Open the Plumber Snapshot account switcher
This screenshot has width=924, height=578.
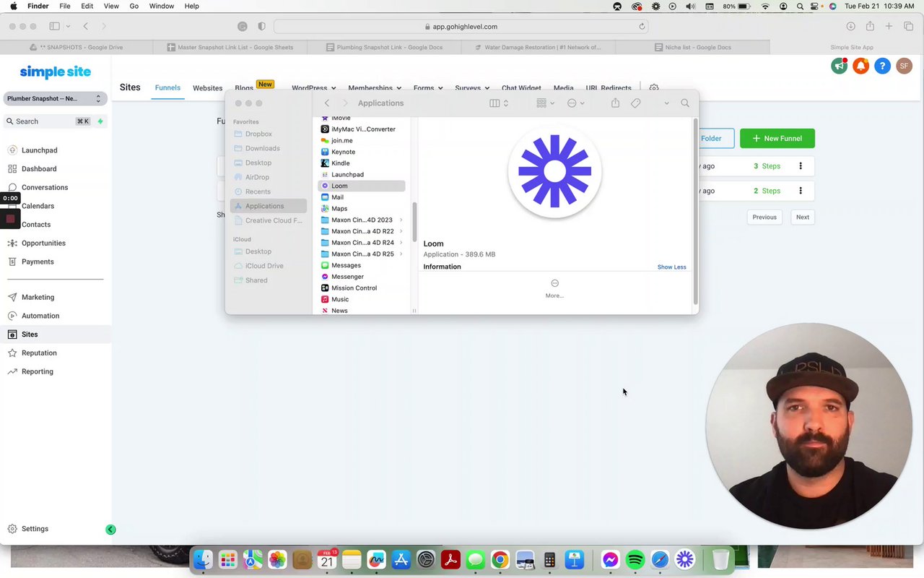click(55, 98)
